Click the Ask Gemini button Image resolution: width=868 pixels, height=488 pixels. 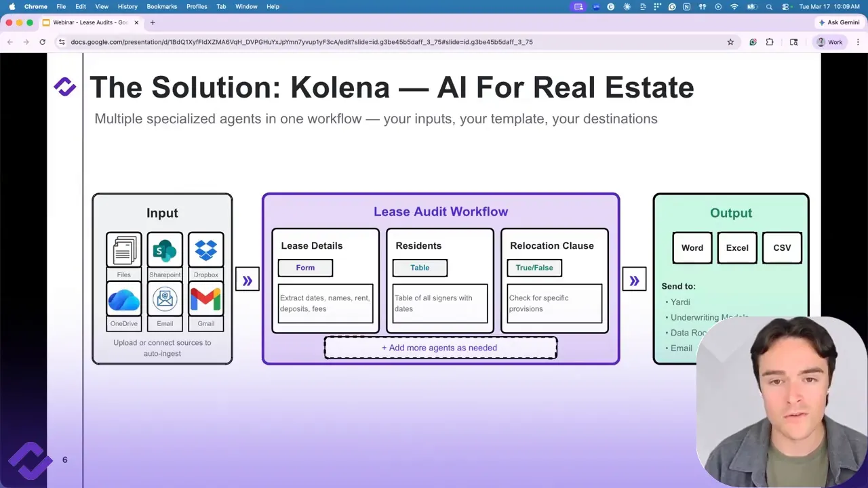click(x=839, y=22)
